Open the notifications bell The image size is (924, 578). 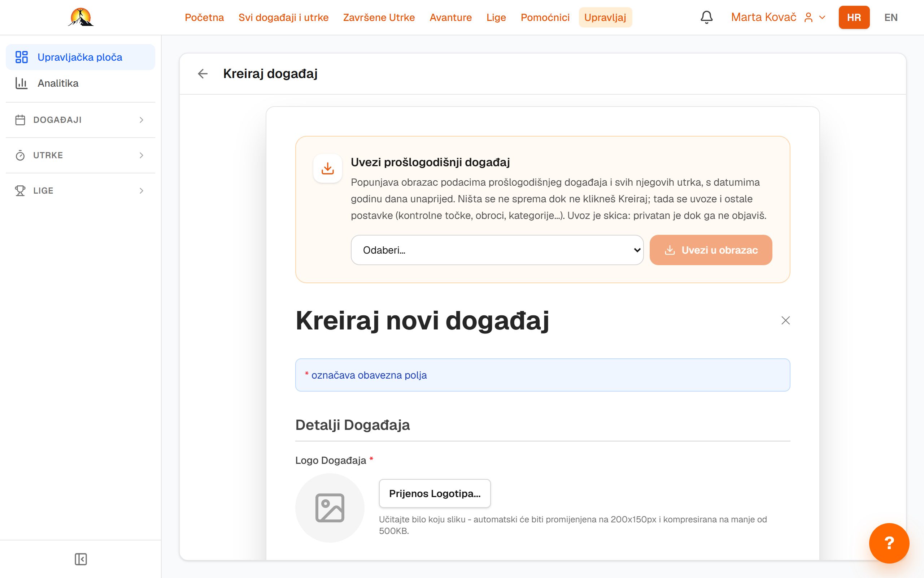point(706,17)
